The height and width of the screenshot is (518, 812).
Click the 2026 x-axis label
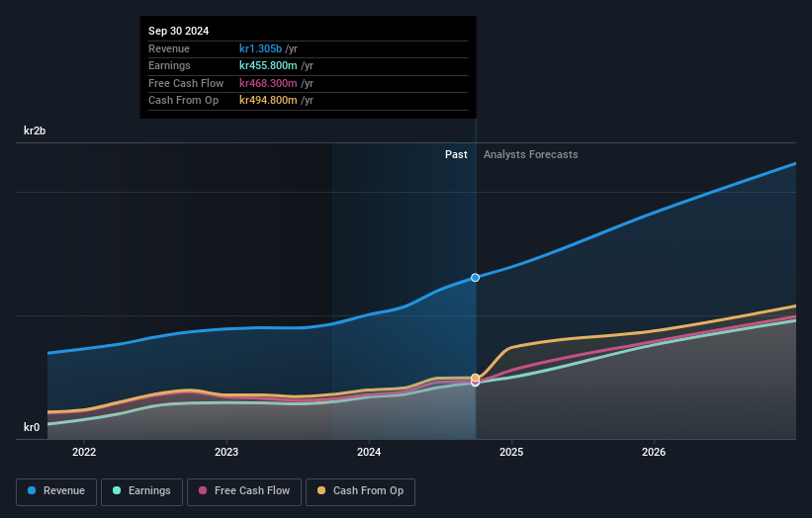(654, 452)
